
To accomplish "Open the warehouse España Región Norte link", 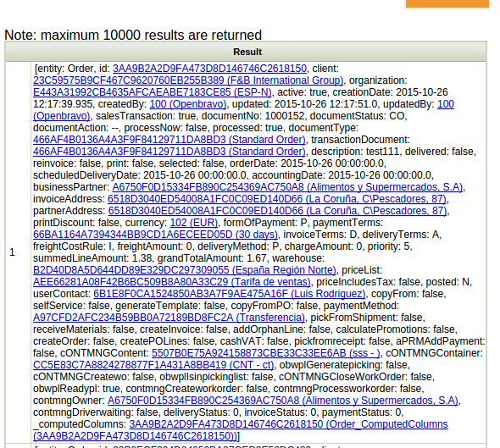I will [185, 270].
